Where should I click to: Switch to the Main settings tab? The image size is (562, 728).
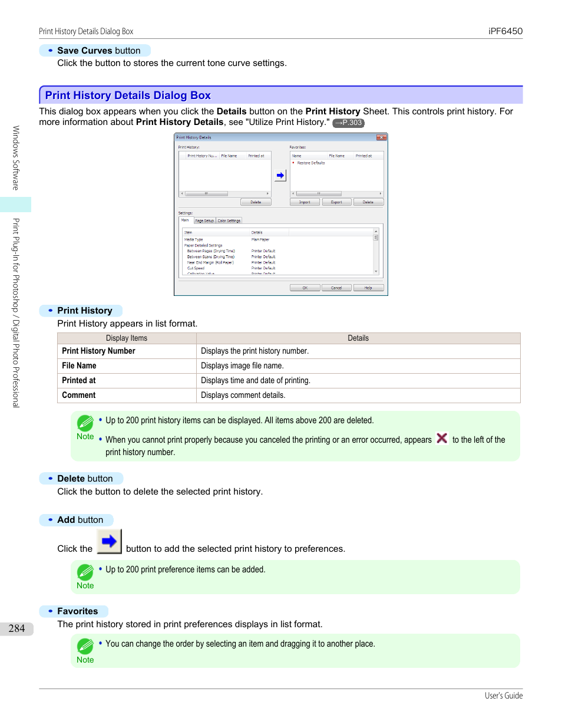[x=186, y=220]
